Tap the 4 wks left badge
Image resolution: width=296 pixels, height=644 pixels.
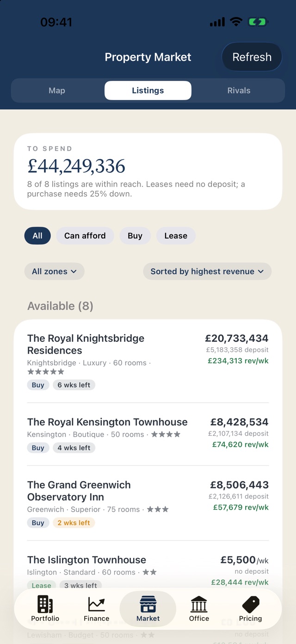tap(74, 448)
